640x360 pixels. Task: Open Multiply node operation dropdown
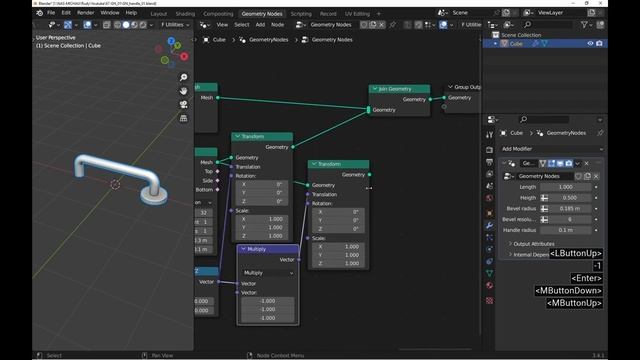[268, 273]
